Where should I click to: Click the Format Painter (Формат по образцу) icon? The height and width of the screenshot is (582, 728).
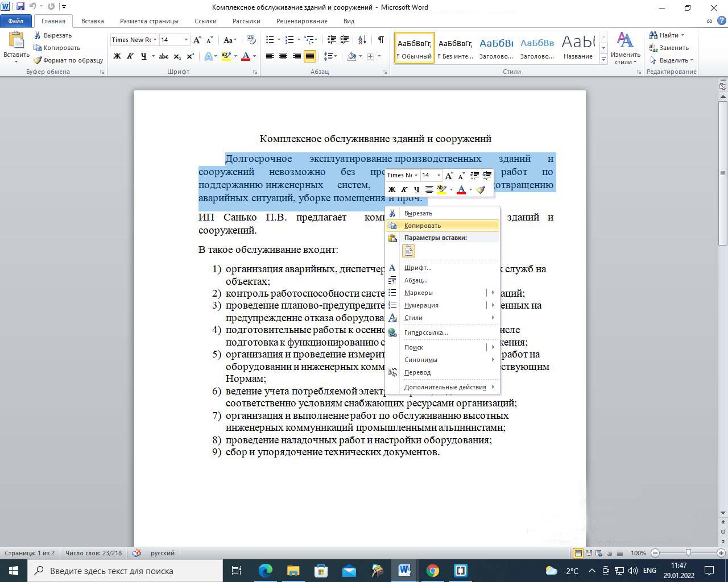38,60
